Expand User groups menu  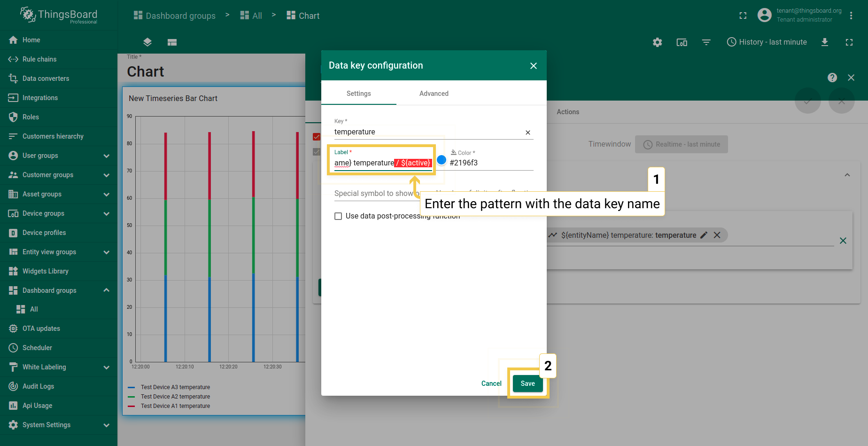point(107,156)
